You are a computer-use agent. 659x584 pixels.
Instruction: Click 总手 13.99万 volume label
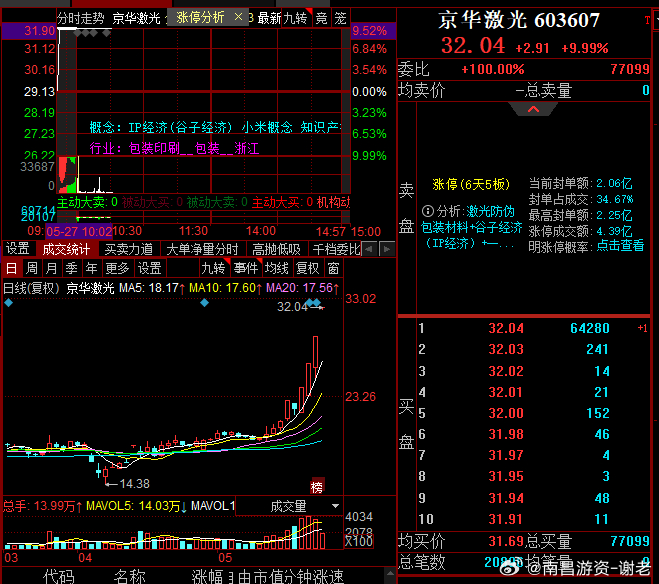(42, 506)
